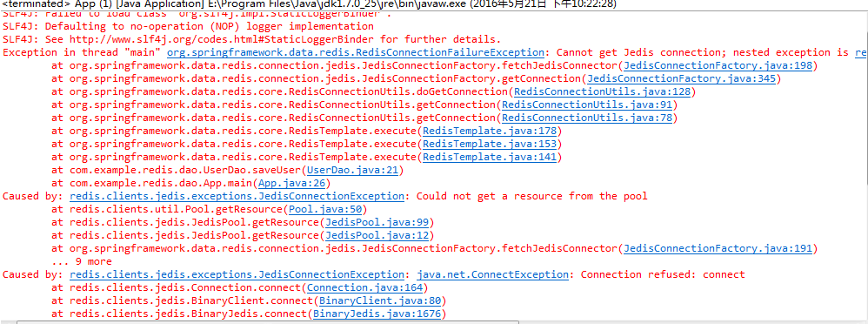Open Pool.java:50 stack trace link

324,210
